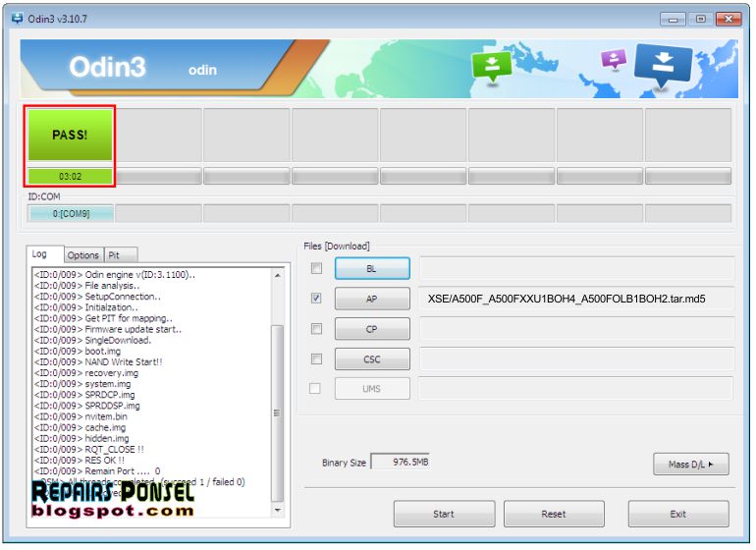Click the CP file path field
756x550 pixels.
coord(576,329)
